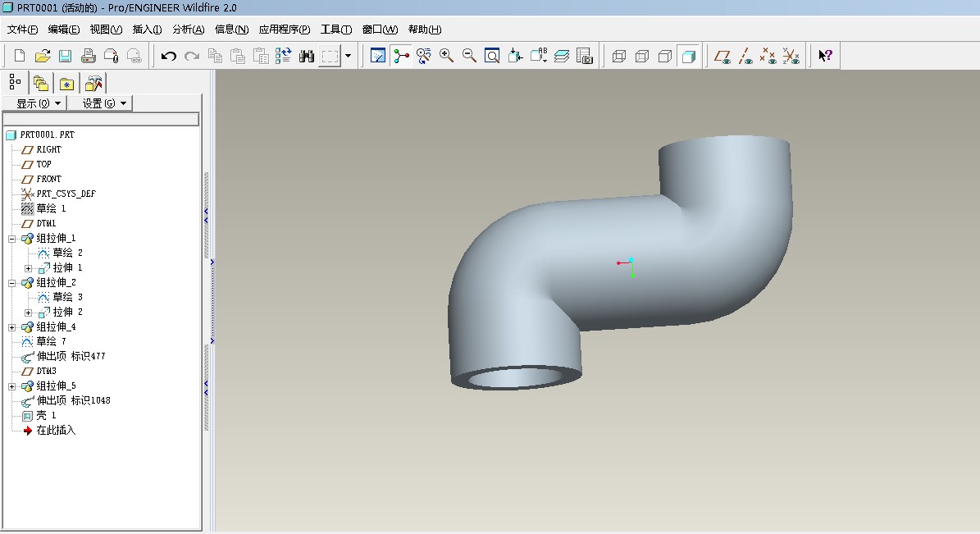Open an existing file with the folder icon
The image size is (980, 534).
point(42,56)
